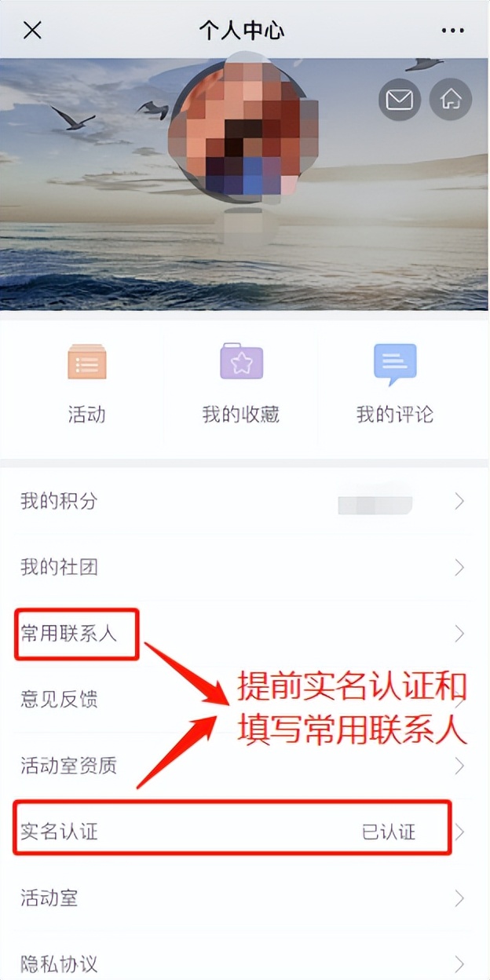Tap the 已认证 status text
This screenshot has height=980, width=490.
click(x=389, y=832)
